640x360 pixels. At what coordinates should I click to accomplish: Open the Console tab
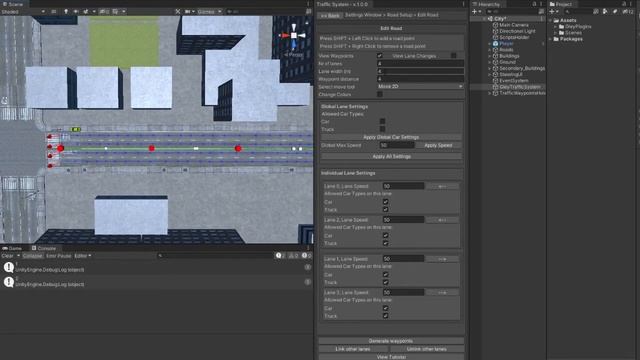coord(44,248)
